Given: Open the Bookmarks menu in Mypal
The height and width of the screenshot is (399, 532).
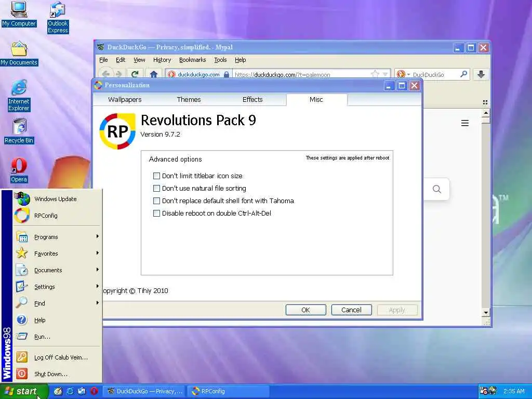Looking at the screenshot, I should (192, 60).
